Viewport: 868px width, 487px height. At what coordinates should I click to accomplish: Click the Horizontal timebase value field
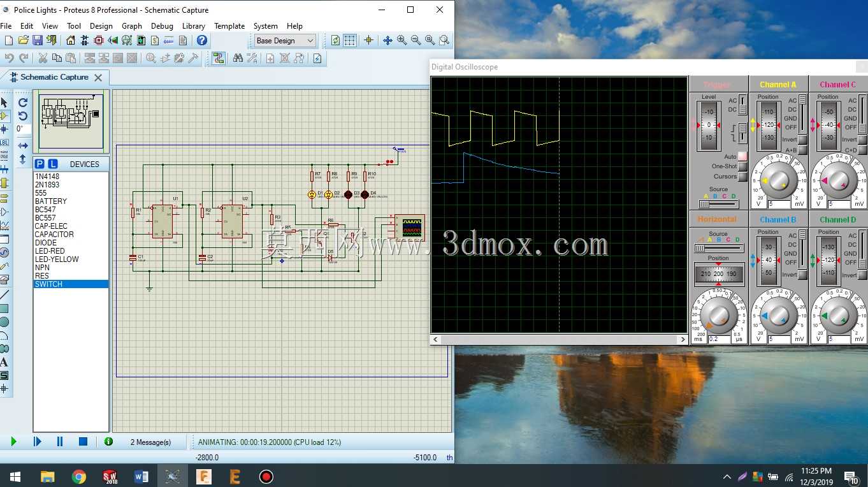[x=720, y=339]
